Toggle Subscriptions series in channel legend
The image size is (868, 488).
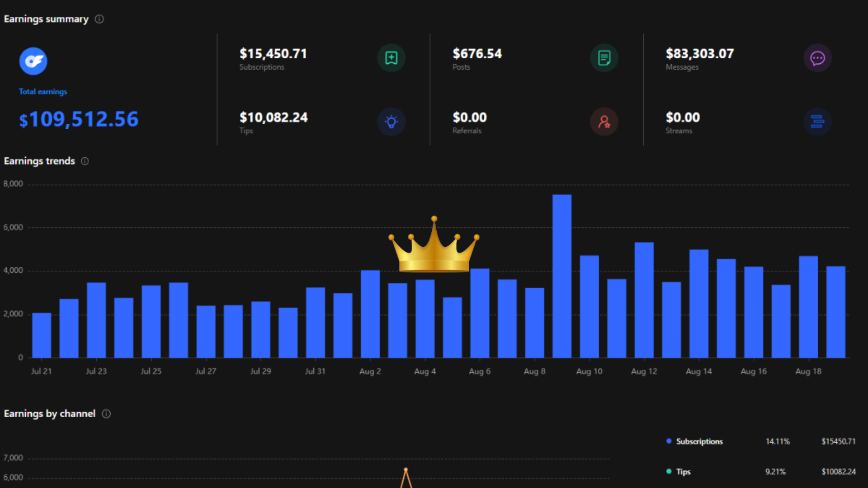pos(699,441)
